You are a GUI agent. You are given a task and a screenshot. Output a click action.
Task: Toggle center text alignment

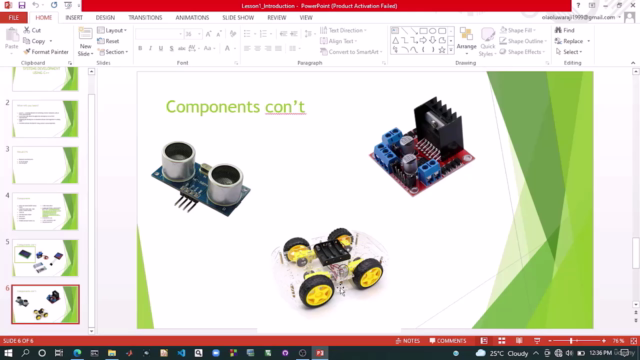(x=258, y=48)
